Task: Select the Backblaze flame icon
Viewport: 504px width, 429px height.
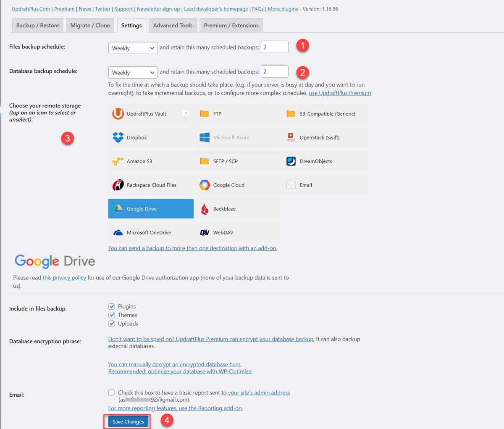Action: (205, 209)
